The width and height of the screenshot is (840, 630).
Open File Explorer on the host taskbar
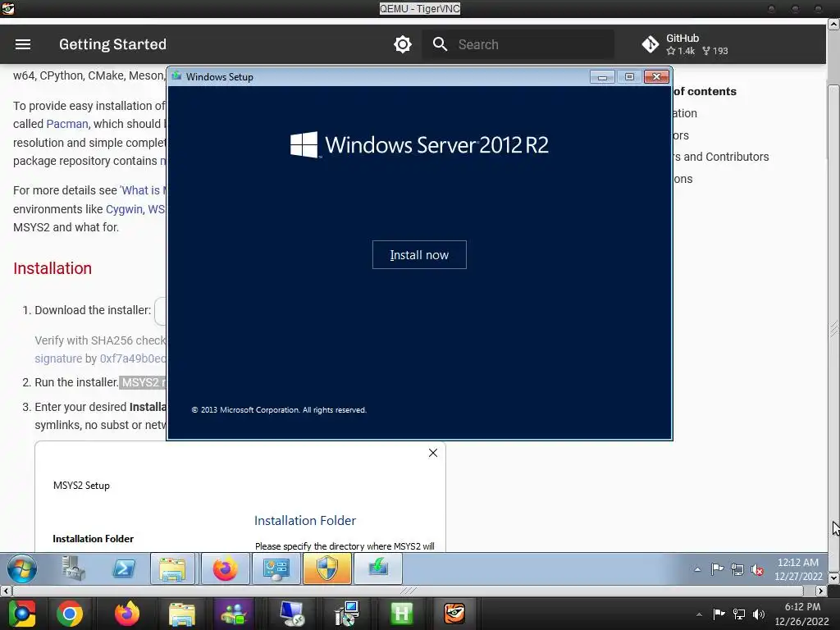coord(182,614)
